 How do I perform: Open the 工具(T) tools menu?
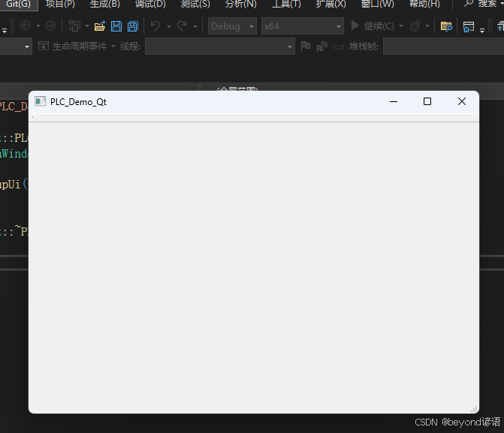pyautogui.click(x=286, y=4)
